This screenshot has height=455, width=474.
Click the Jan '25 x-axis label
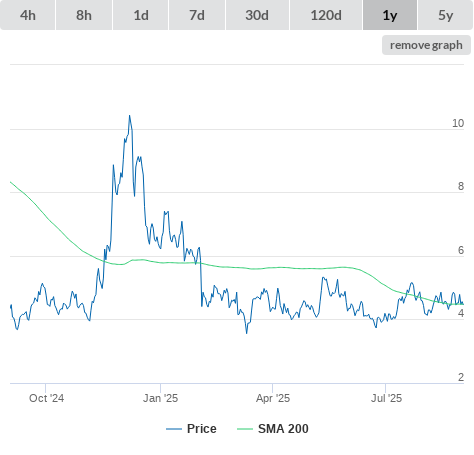click(x=160, y=398)
